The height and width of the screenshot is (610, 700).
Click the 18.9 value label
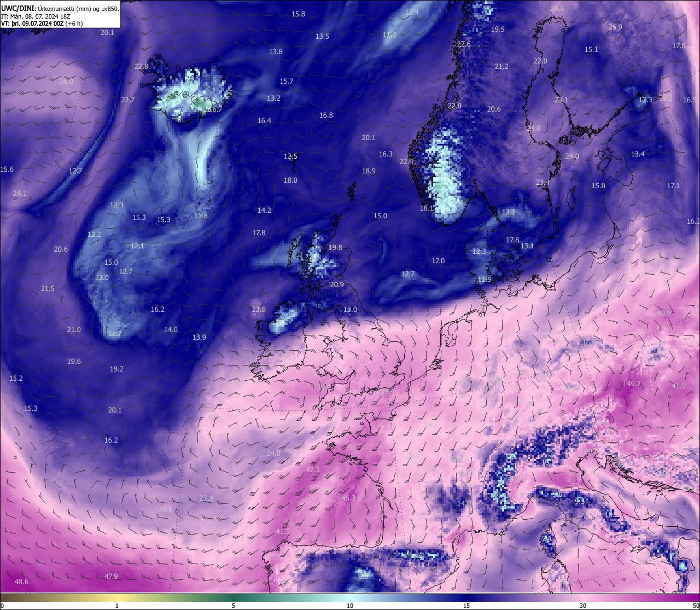(369, 171)
